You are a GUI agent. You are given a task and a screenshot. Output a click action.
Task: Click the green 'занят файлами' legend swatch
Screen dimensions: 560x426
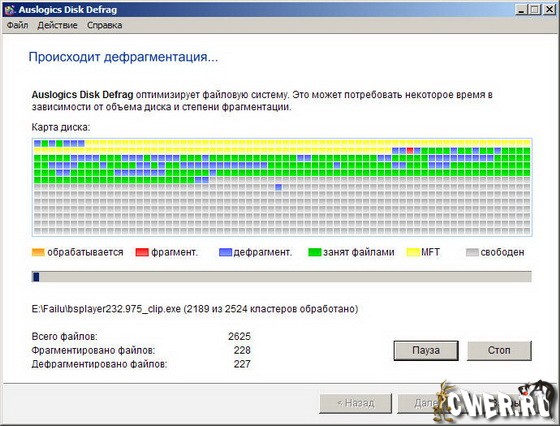(x=315, y=252)
